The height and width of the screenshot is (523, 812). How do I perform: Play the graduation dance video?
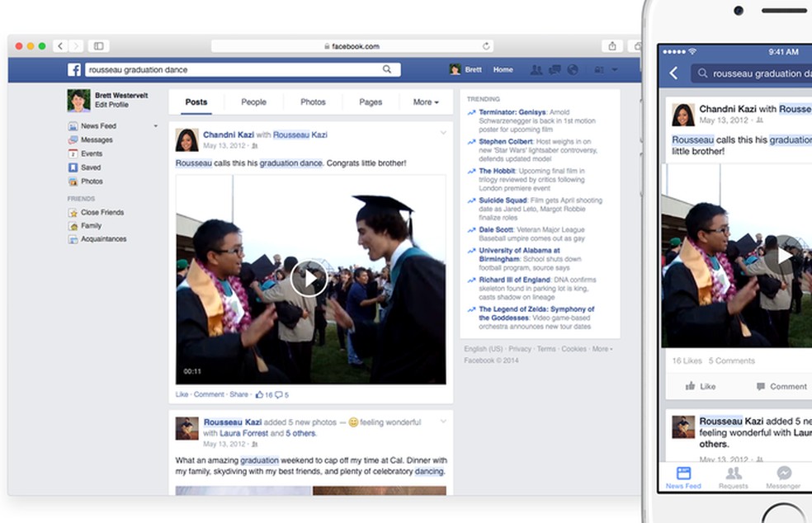coord(309,278)
